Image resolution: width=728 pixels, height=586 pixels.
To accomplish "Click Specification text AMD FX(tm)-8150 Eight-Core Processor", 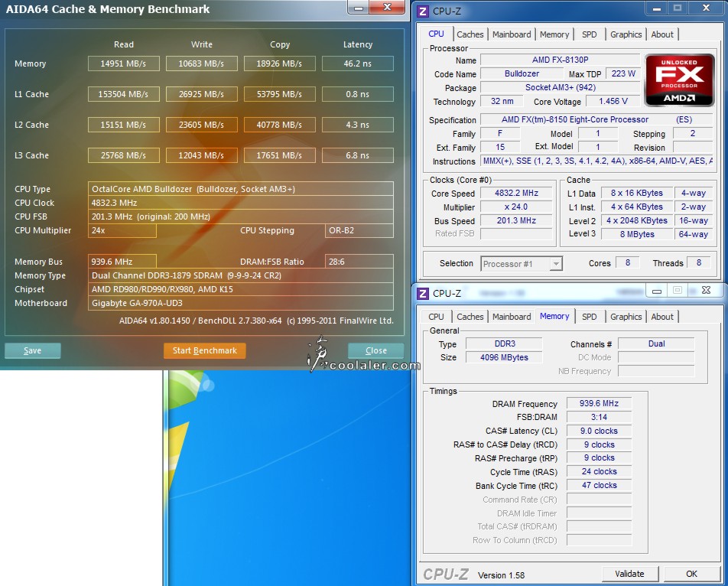I will pos(575,120).
